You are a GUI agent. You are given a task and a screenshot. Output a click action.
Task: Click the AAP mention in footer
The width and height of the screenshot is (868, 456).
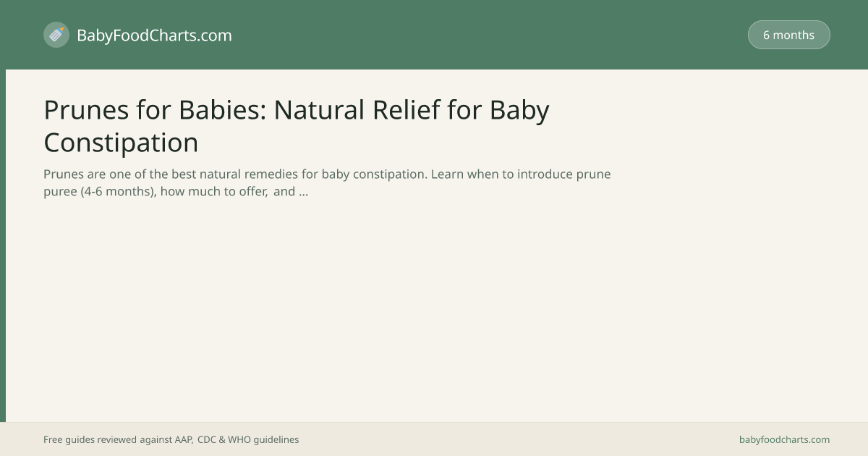point(183,439)
